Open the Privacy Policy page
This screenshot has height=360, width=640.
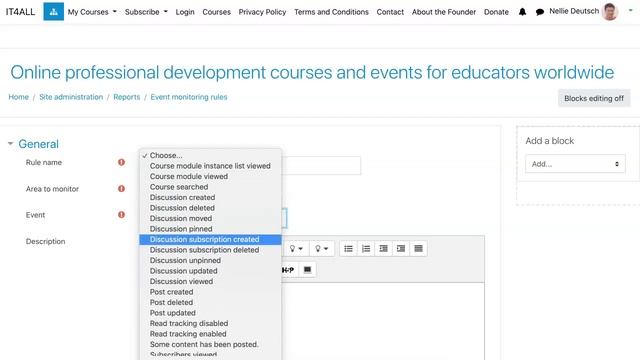[x=262, y=12]
